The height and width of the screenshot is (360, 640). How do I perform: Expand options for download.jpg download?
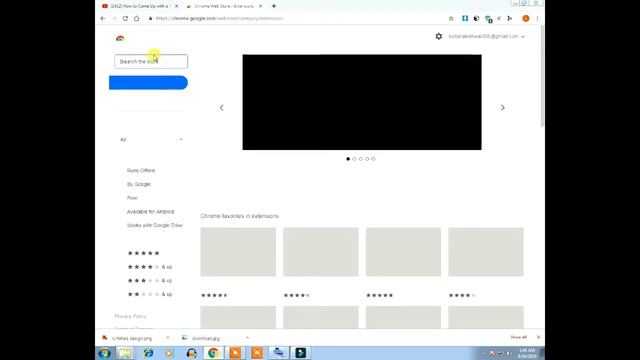[247, 338]
